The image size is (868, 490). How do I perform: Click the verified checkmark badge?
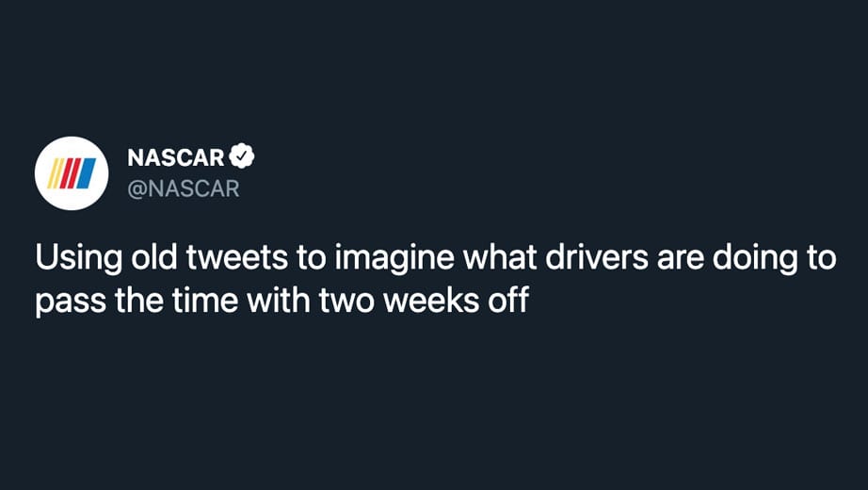[x=241, y=156]
